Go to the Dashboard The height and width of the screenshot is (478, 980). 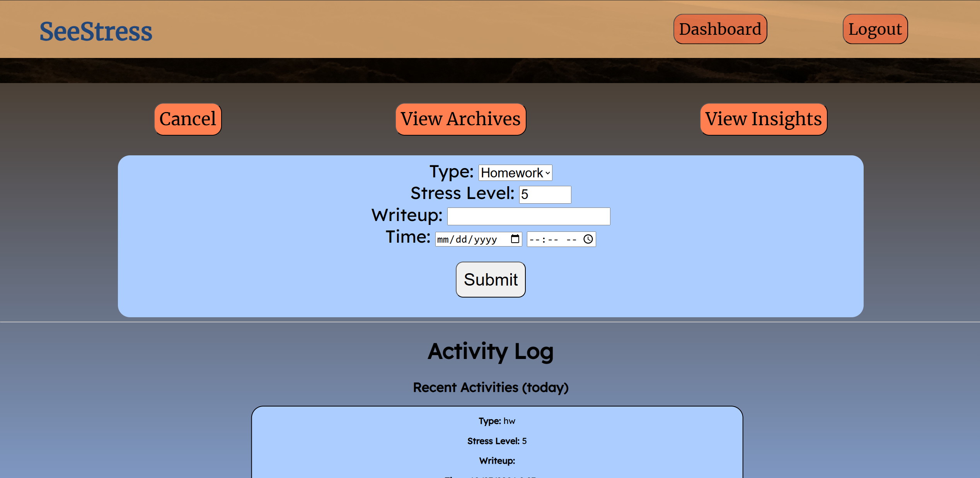[x=720, y=29]
